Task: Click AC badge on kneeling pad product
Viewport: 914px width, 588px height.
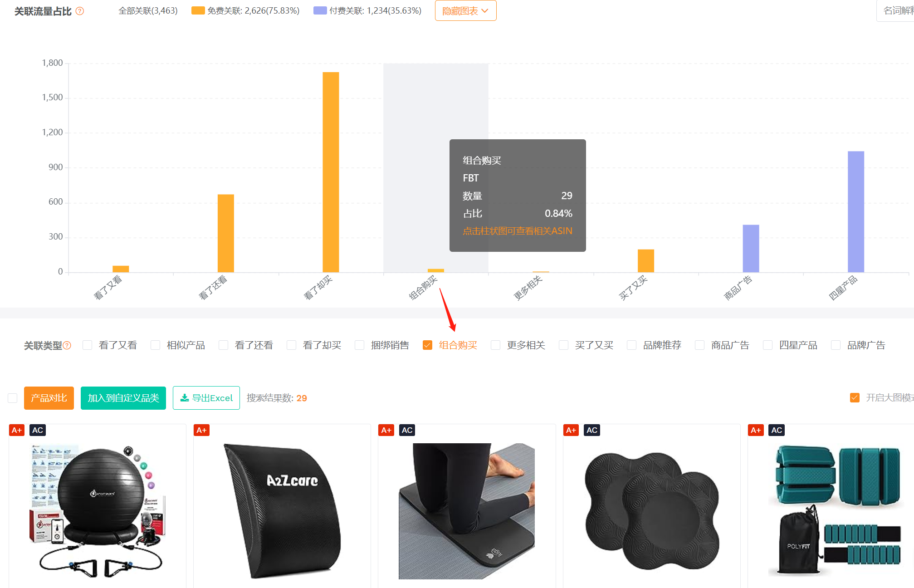Action: pos(407,430)
